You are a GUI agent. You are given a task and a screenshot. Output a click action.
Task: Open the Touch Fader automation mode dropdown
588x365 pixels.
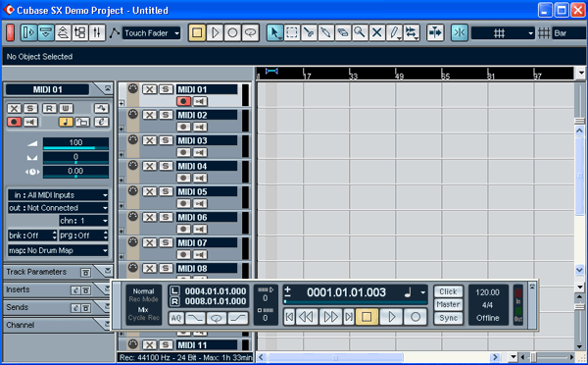tap(151, 33)
